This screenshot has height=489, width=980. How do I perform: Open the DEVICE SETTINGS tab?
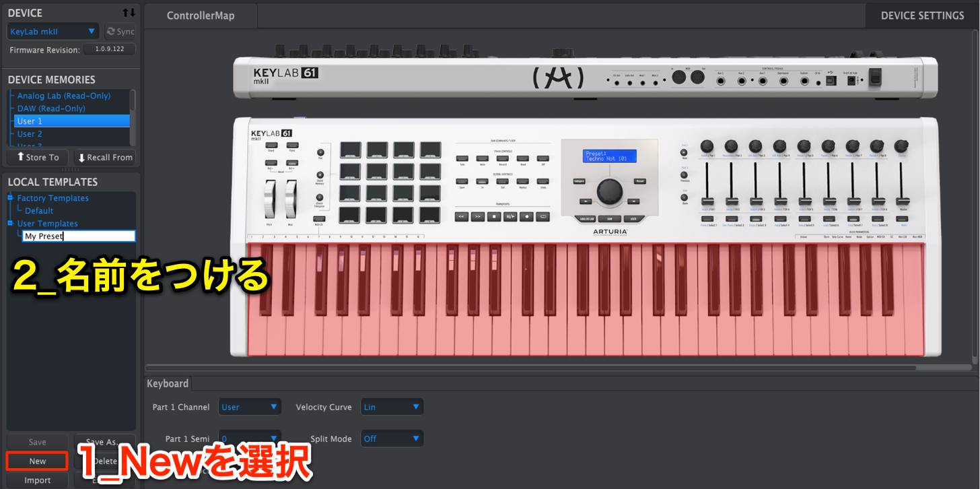922,15
